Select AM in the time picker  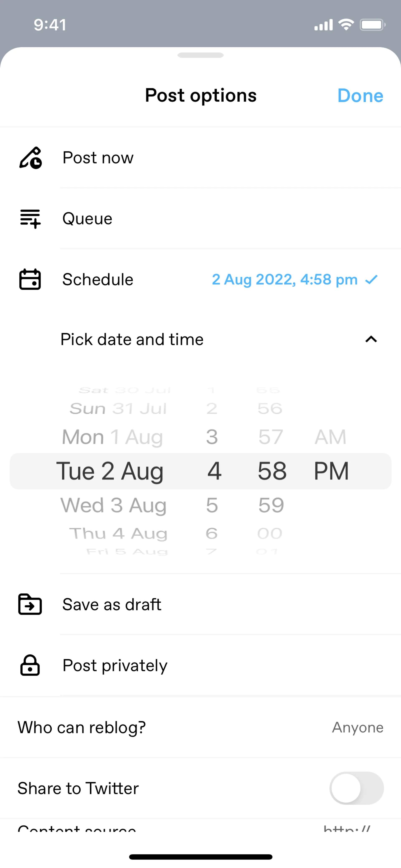pyautogui.click(x=330, y=437)
